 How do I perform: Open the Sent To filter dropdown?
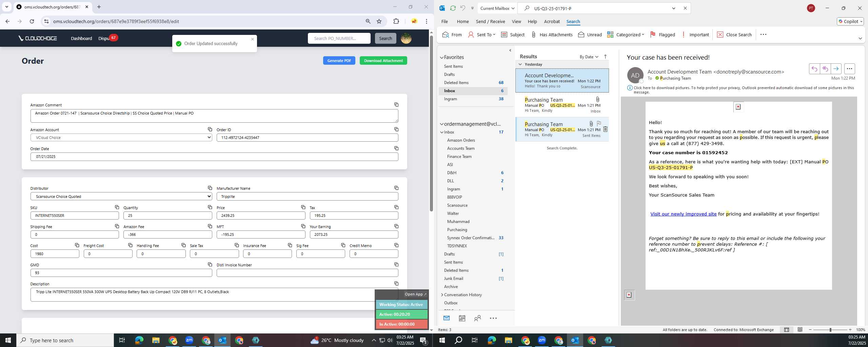[481, 35]
